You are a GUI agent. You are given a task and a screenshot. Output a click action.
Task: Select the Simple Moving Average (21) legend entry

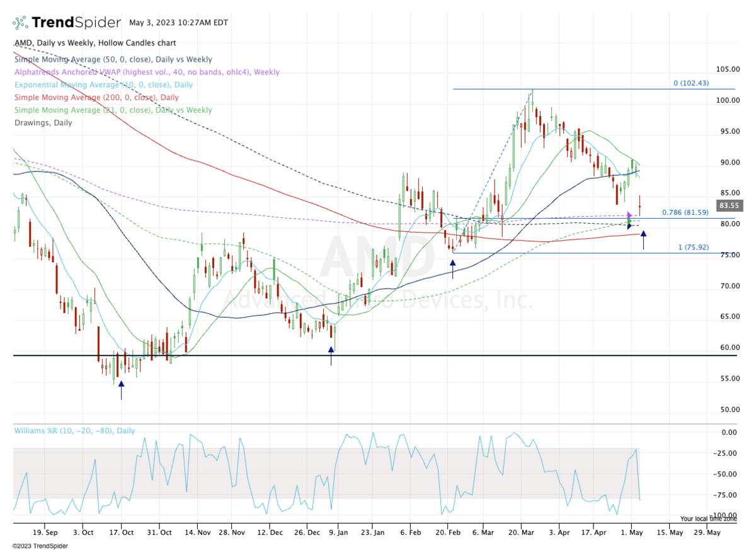tap(113, 110)
